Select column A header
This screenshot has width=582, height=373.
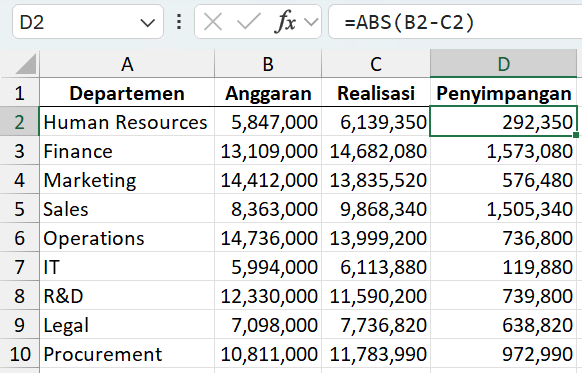[x=127, y=64]
